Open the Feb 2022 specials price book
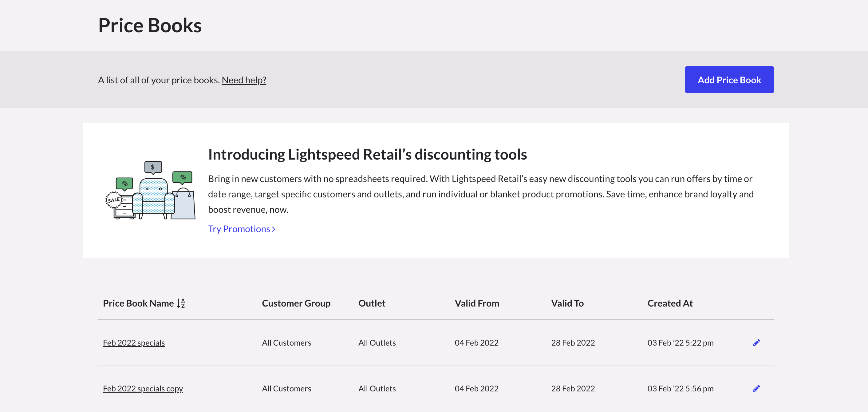868x412 pixels. click(x=134, y=343)
